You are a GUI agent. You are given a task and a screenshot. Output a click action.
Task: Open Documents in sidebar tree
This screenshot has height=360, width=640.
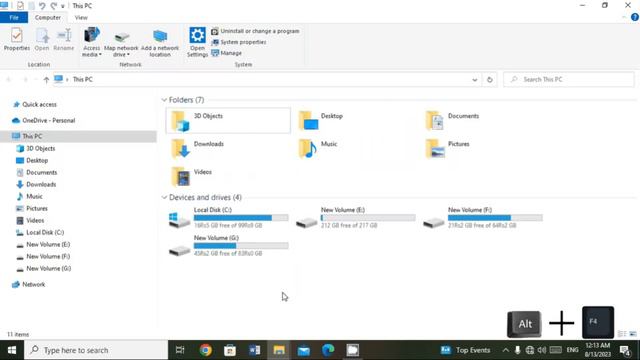coord(42,173)
